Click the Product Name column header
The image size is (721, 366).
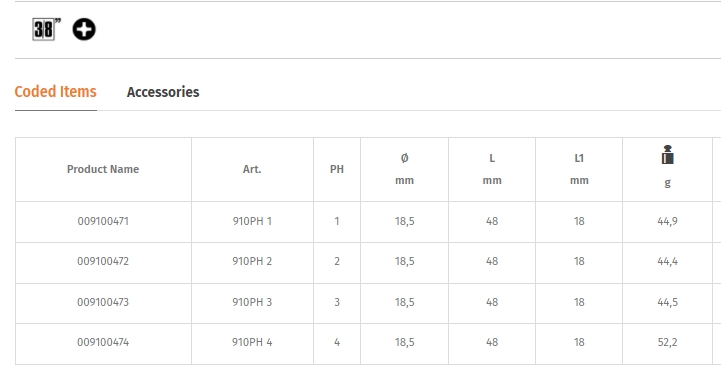coord(103,169)
